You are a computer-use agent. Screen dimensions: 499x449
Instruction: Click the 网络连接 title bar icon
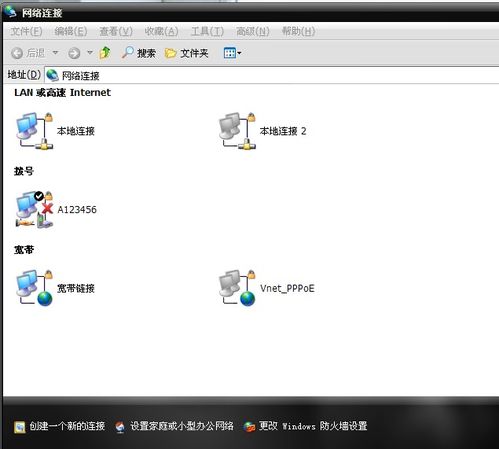(x=10, y=12)
